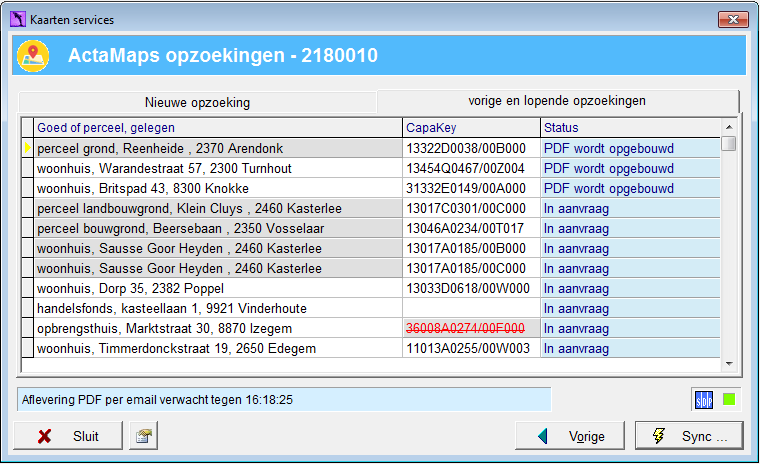Click 'PDF wordt opgebouwd' status for Arendonk row

click(631, 148)
